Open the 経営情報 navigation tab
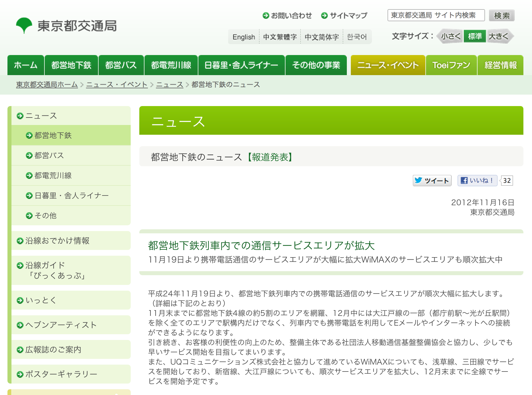This screenshot has width=532, height=395. pos(500,65)
